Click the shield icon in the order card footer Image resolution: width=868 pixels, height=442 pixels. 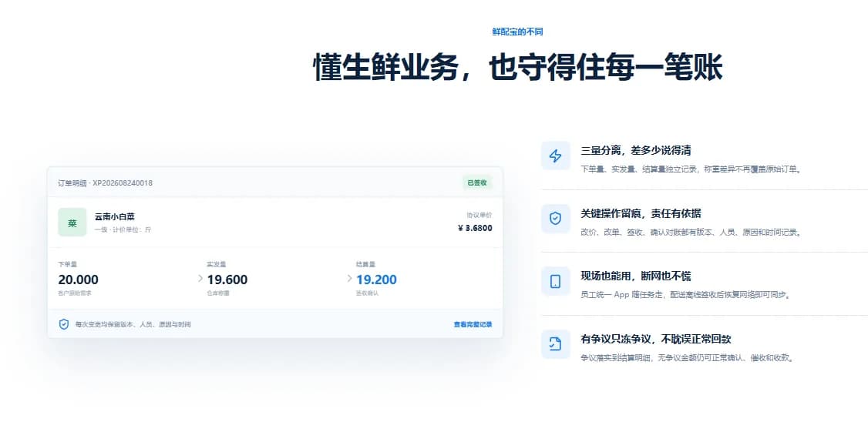tap(64, 324)
